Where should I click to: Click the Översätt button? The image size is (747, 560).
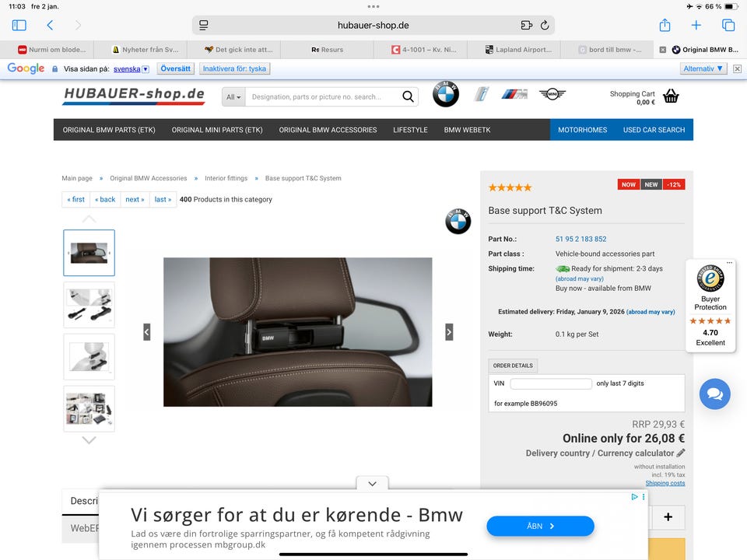point(175,68)
